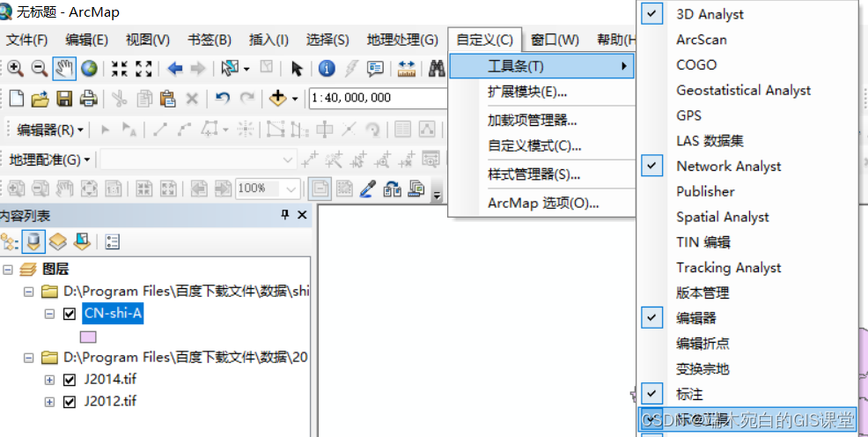The height and width of the screenshot is (437, 868).
Task: Pin the table of contents panel
Action: click(x=285, y=215)
